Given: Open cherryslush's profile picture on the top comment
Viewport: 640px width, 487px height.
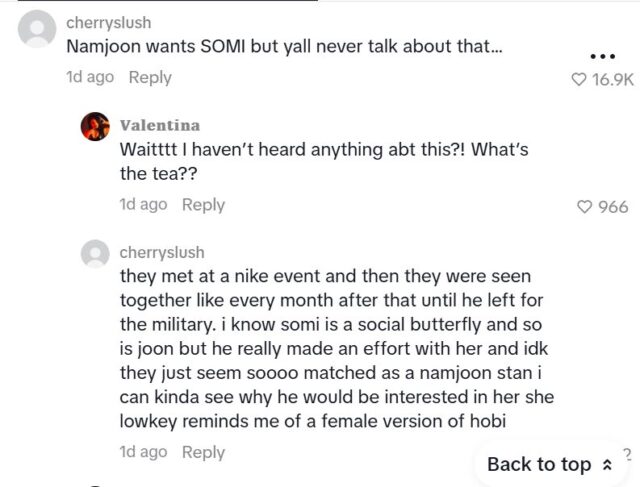Looking at the screenshot, I should click(38, 30).
